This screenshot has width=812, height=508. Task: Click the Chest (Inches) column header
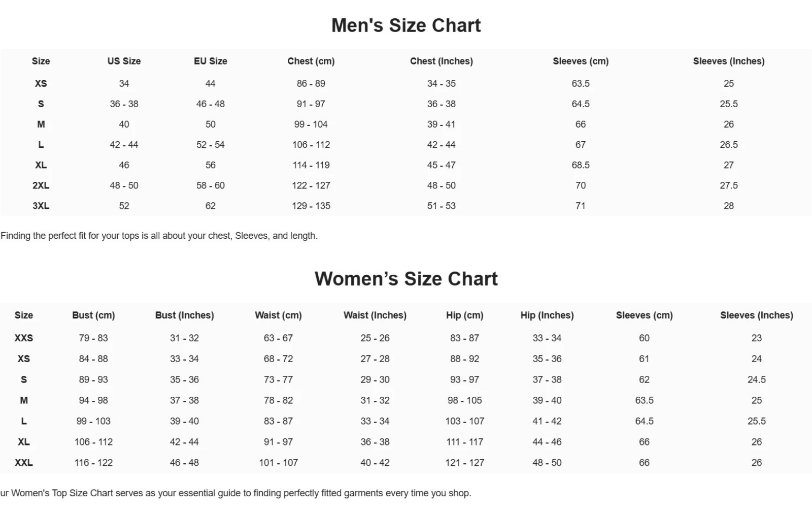(x=441, y=61)
